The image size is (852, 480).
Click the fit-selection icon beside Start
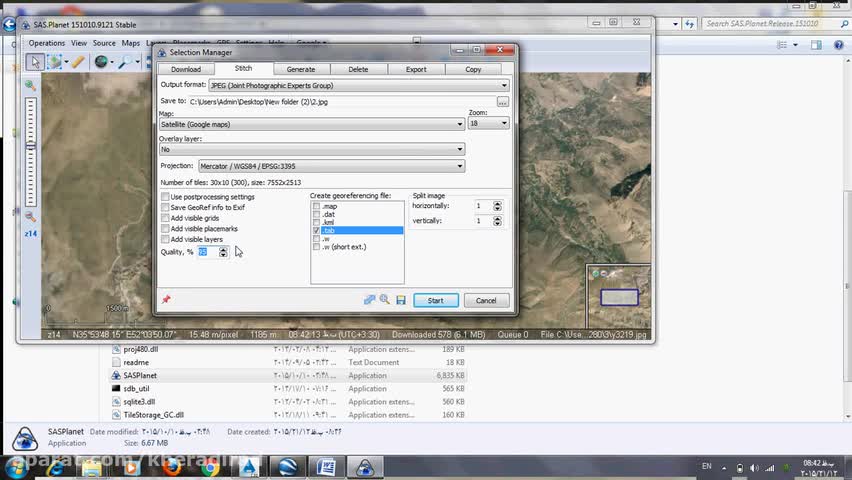[x=369, y=300]
